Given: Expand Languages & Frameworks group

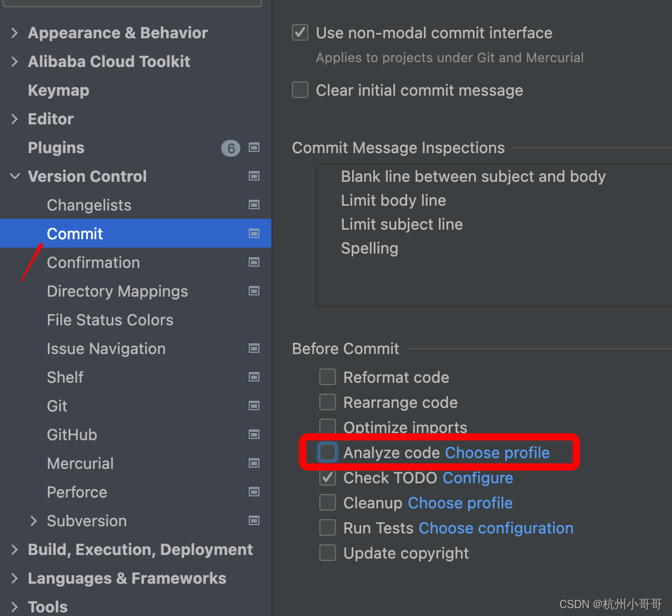Looking at the screenshot, I should pyautogui.click(x=14, y=578).
